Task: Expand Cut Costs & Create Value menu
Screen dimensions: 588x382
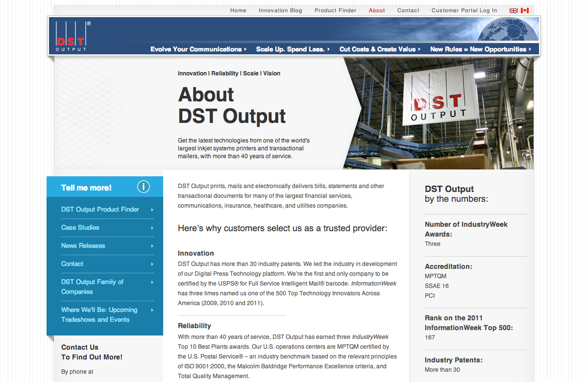Action: pos(380,49)
